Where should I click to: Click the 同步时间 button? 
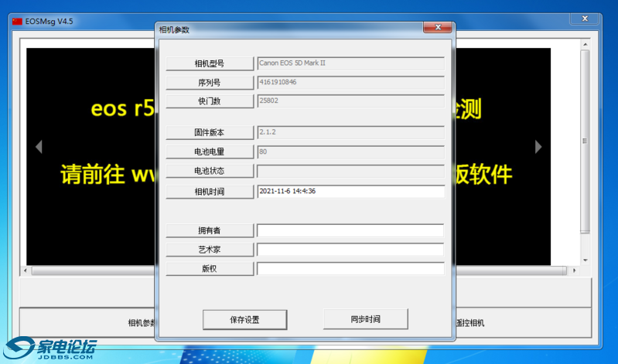(365, 319)
